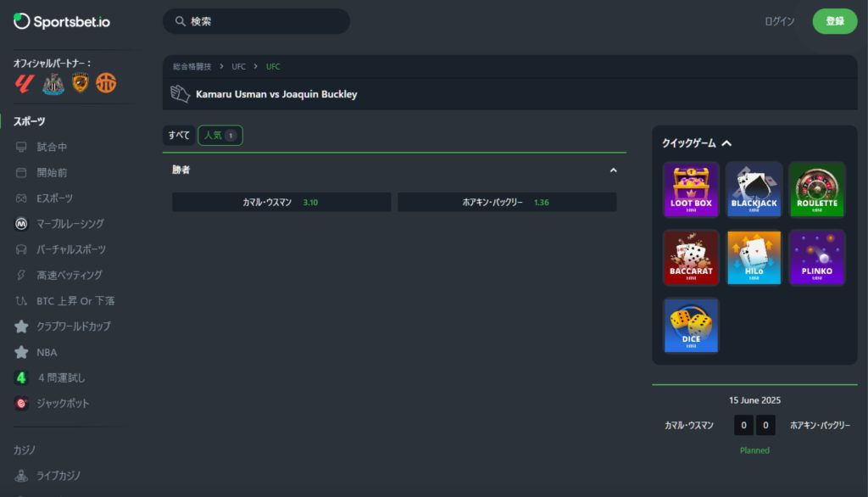Click the search magnifier icon
Image resolution: width=868 pixels, height=497 pixels.
(x=180, y=21)
